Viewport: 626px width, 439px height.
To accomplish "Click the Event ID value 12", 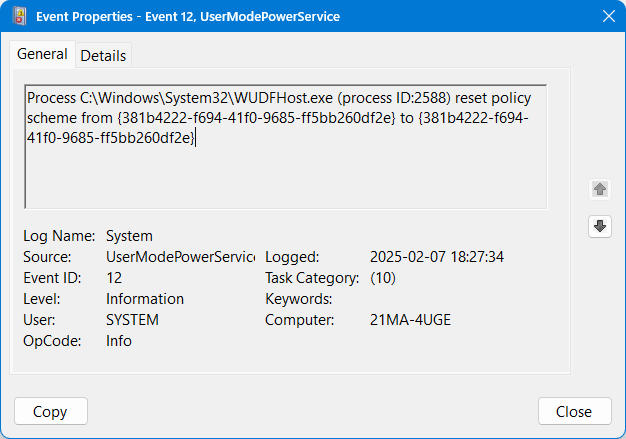I will [114, 278].
